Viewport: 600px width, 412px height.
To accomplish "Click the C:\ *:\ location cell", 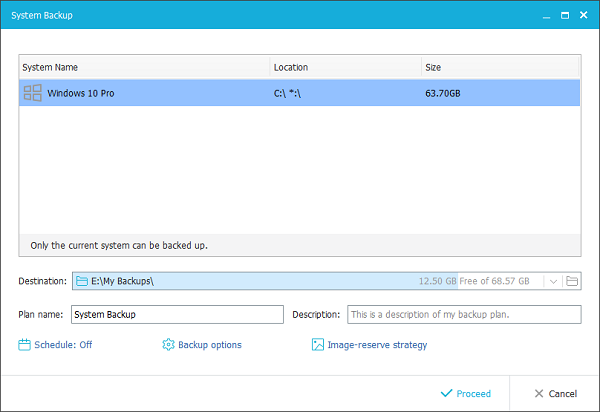I will (x=287, y=93).
